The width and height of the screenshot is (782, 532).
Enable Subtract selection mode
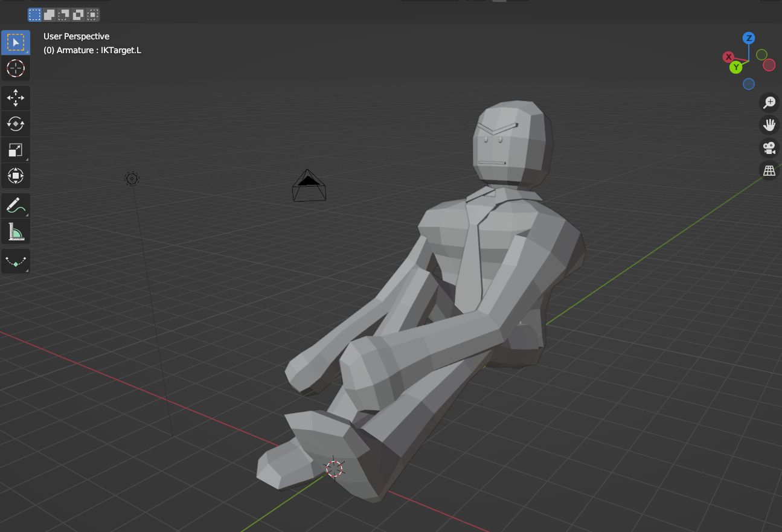pyautogui.click(x=64, y=14)
